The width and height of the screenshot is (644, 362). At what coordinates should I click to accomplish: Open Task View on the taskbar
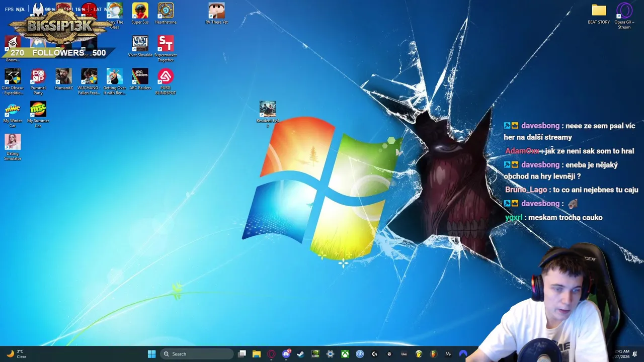click(242, 354)
